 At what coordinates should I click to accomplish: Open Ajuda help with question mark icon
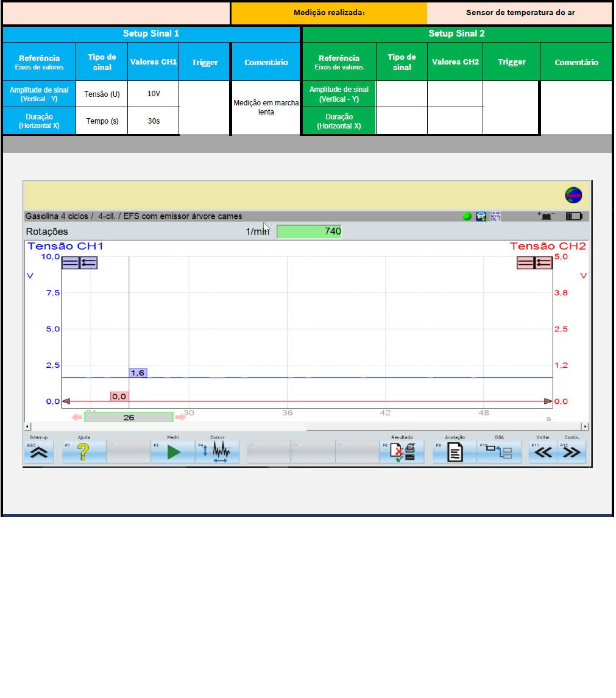coord(83,453)
